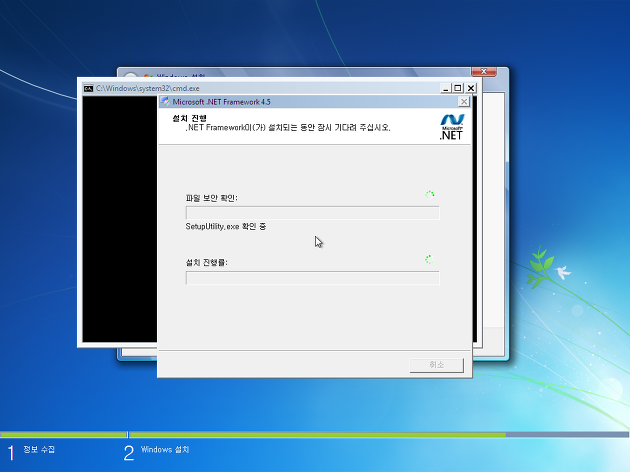
Task: Click the installation progress bar
Action: click(313, 278)
